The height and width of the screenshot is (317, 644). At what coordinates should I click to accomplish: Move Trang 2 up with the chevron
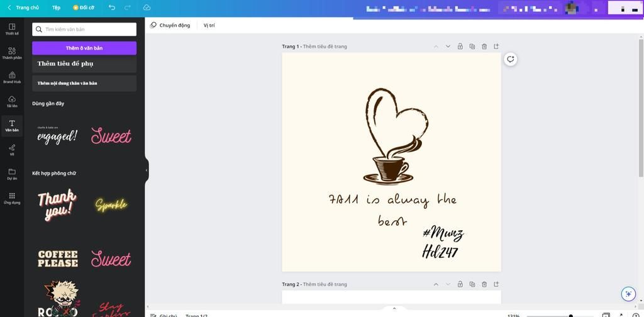click(436, 284)
